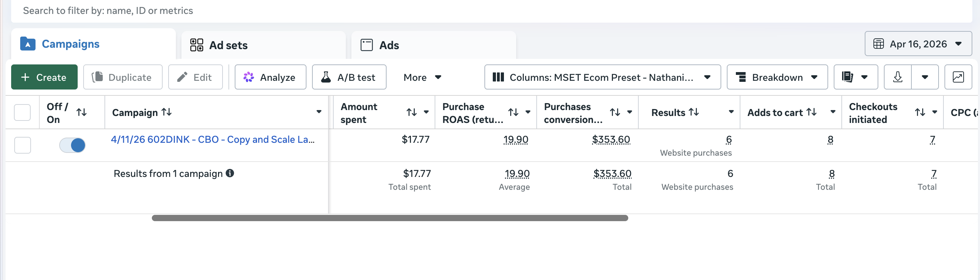Click the export download icon
Screen dimensions: 980x280
coord(897,77)
